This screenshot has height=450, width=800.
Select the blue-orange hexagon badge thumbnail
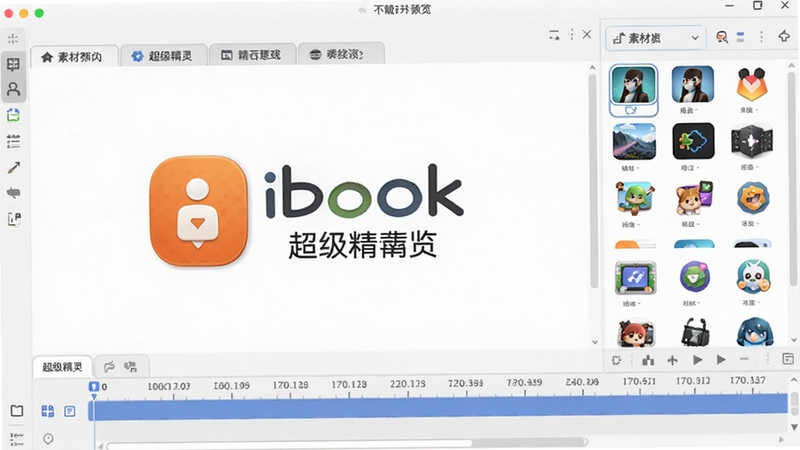click(x=753, y=197)
